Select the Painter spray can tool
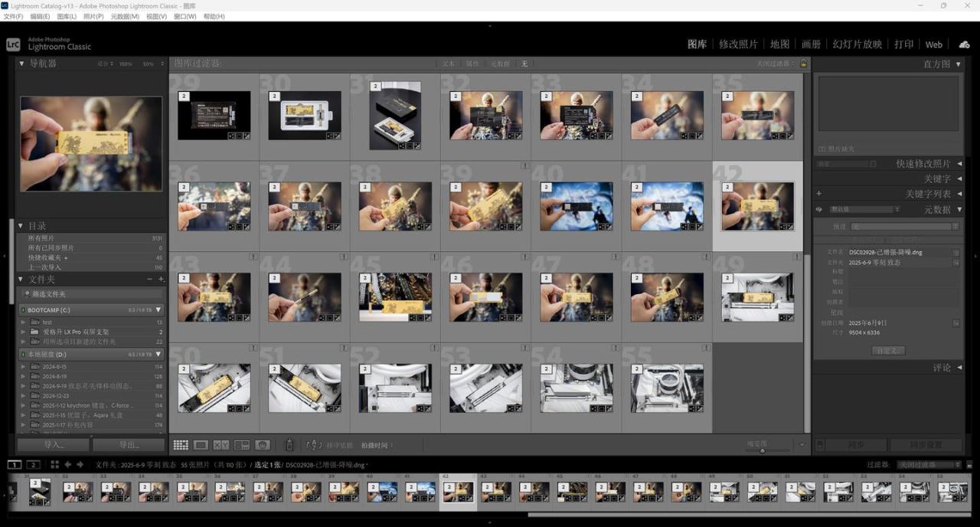This screenshot has height=527, width=980. click(x=289, y=444)
